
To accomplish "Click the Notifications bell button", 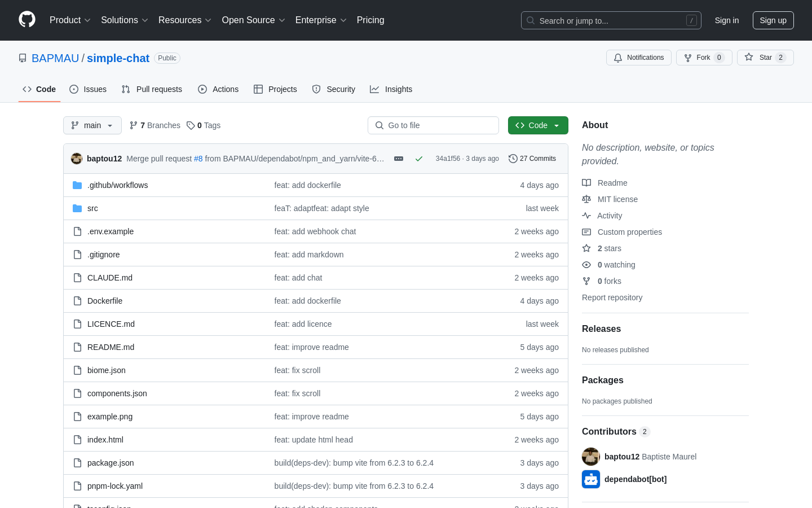I will [639, 58].
